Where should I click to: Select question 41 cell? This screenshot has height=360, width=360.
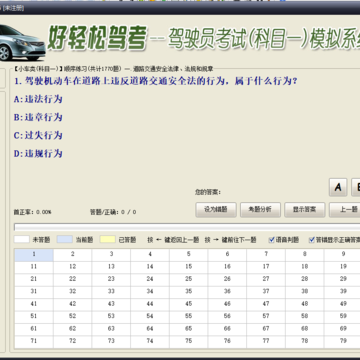34,304
